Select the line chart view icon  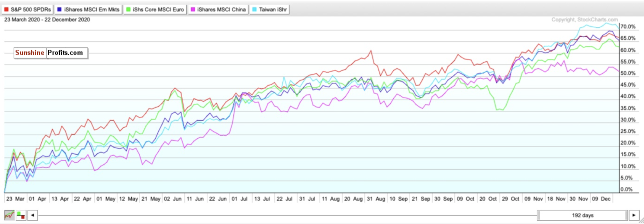tap(10, 215)
